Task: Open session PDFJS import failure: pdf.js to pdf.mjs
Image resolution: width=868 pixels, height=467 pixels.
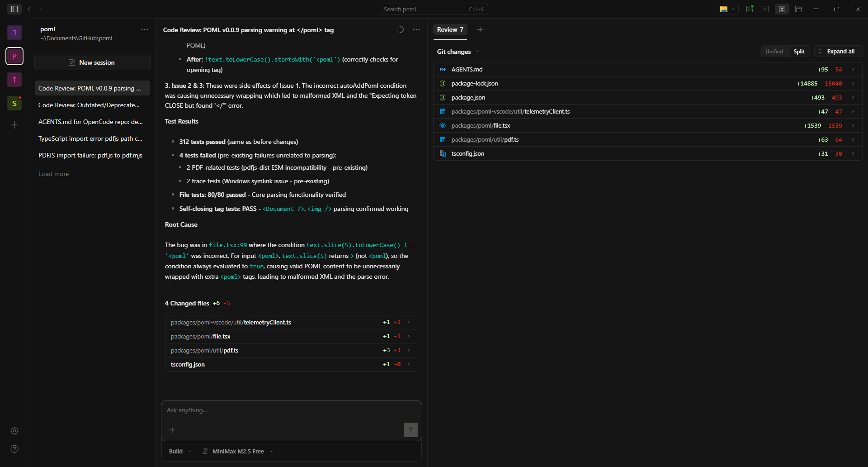Action: tap(92, 155)
